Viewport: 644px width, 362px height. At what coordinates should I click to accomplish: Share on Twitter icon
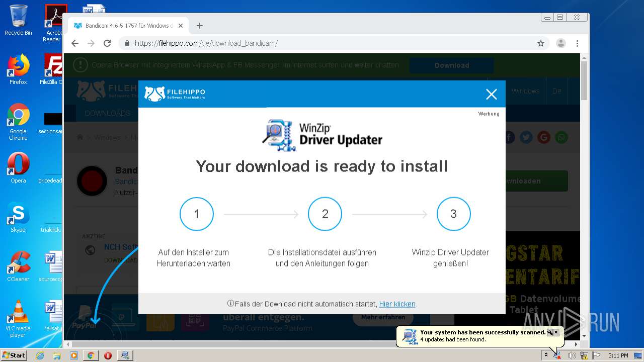click(526, 137)
